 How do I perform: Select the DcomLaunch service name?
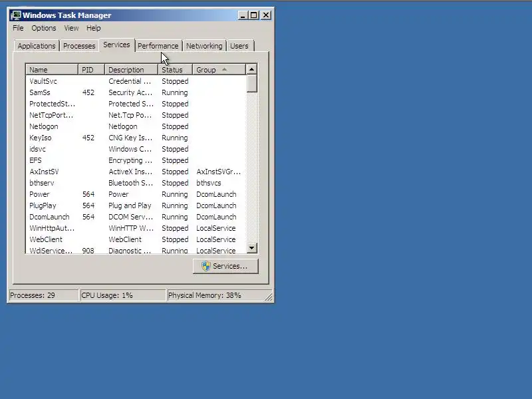click(49, 217)
